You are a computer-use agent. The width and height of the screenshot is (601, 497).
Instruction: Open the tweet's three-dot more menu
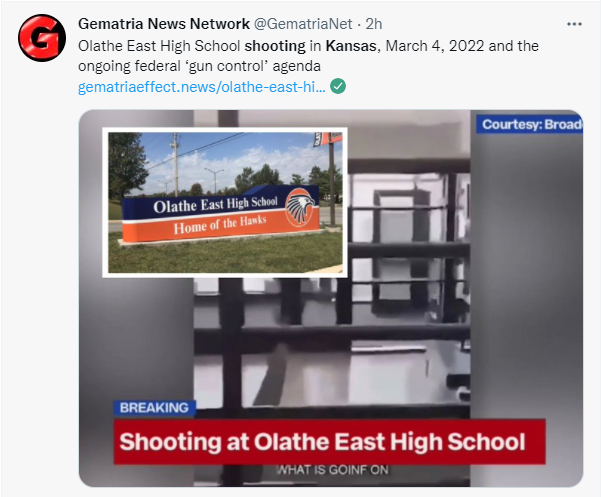pos(574,24)
